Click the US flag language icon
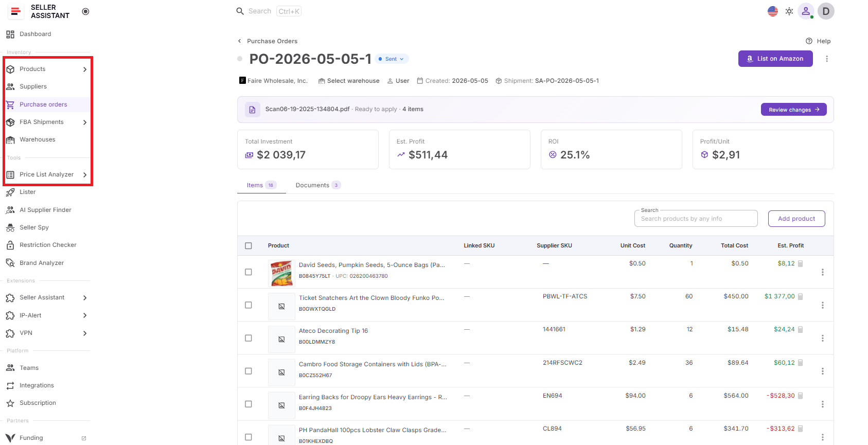 pos(773,11)
